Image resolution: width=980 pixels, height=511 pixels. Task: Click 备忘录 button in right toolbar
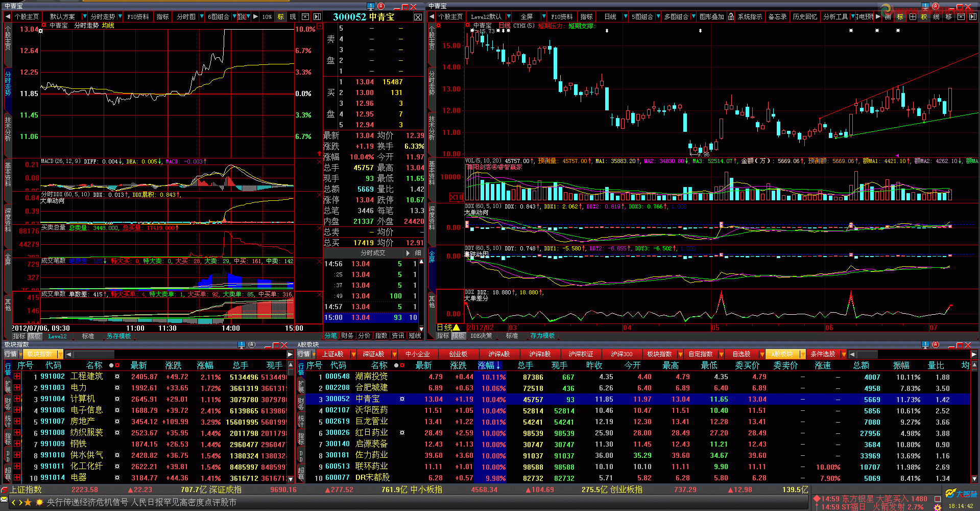click(777, 17)
